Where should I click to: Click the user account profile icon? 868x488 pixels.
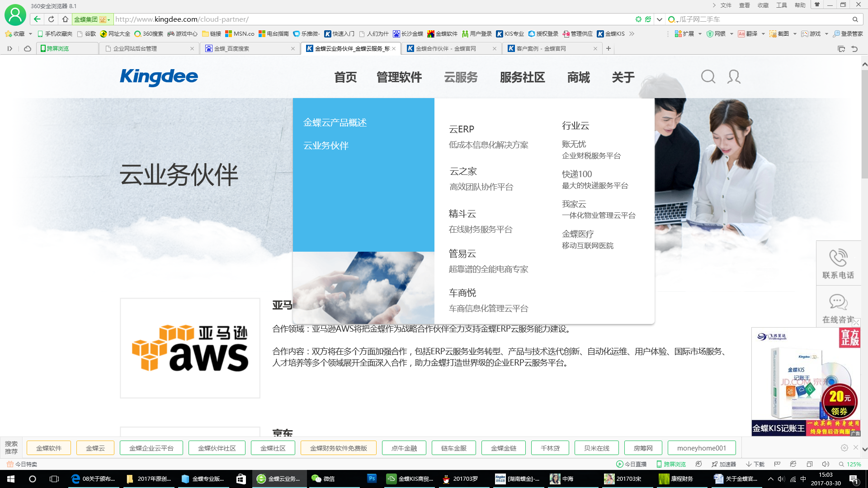[734, 77]
